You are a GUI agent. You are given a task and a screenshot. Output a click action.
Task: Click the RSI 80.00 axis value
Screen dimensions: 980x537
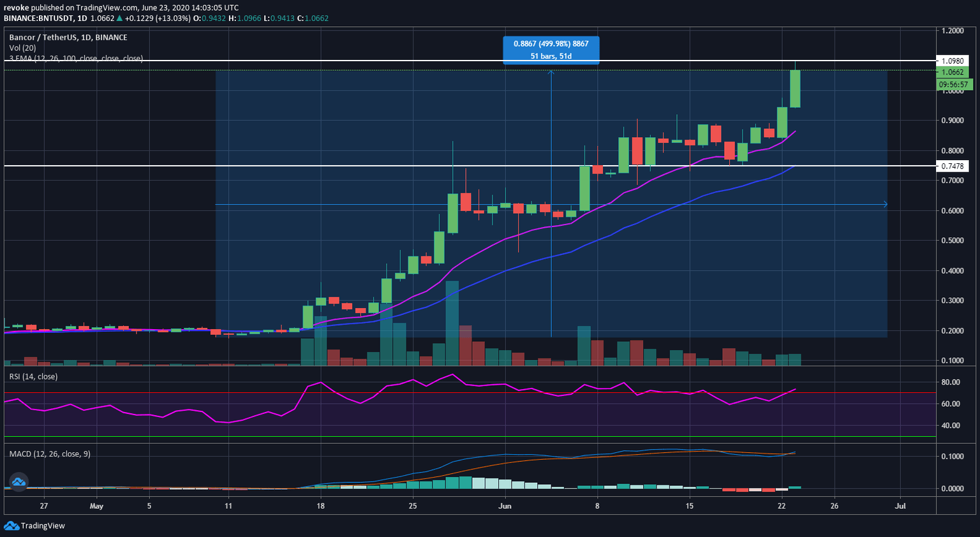[x=951, y=382]
